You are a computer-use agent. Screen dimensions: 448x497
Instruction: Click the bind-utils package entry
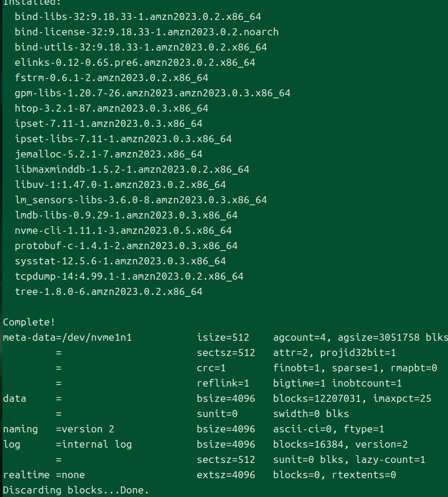pos(141,47)
